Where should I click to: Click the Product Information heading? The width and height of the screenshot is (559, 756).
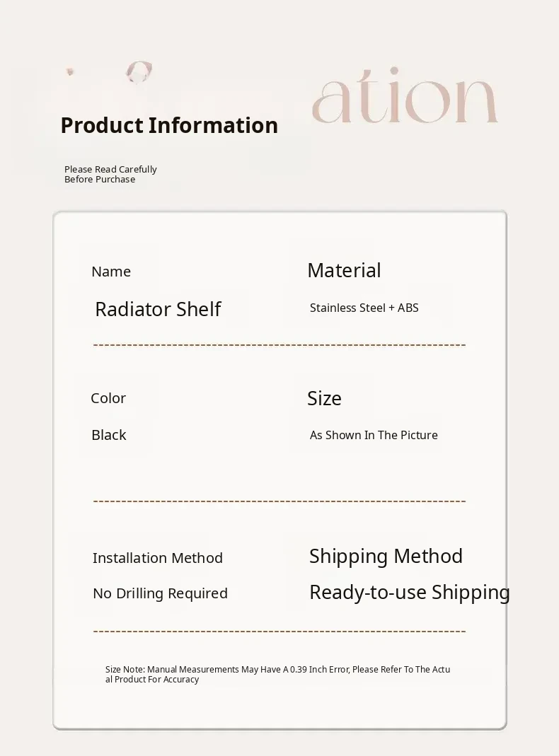pos(169,125)
